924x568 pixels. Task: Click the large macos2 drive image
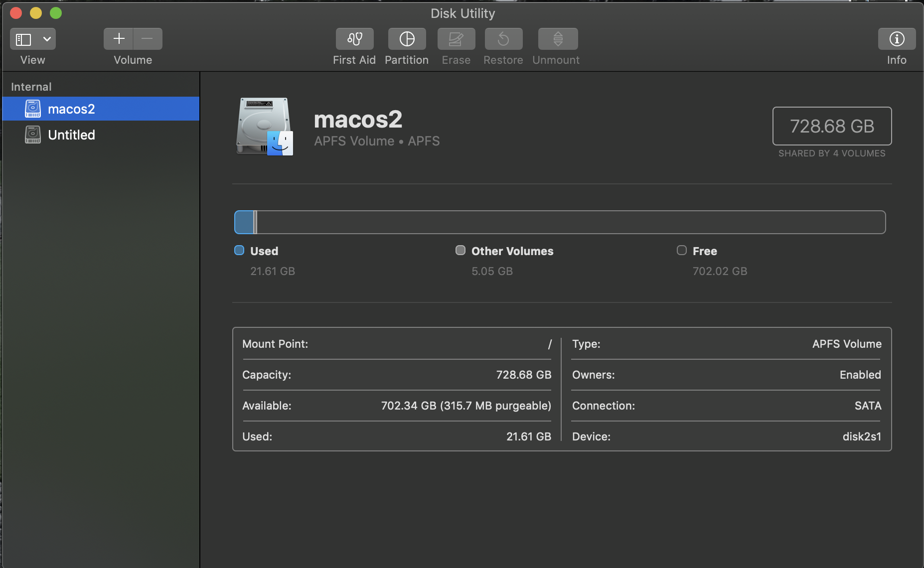pos(264,127)
